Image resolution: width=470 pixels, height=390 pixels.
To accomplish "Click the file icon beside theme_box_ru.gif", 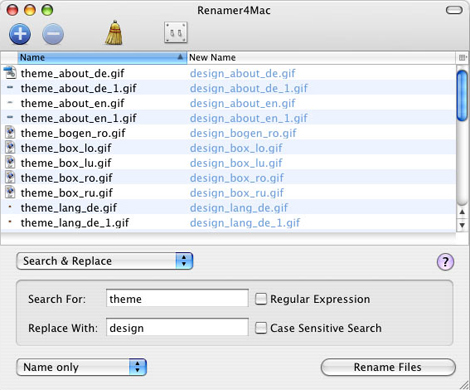I will click(10, 193).
